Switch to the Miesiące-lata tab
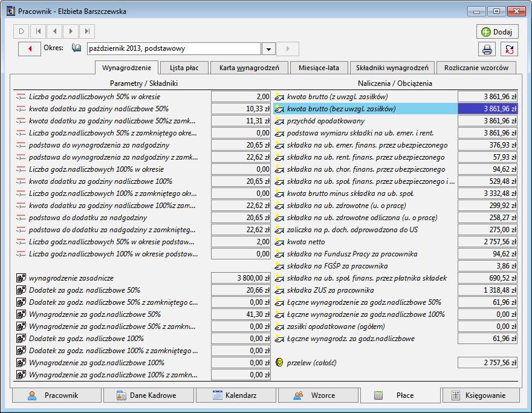This screenshot has height=413, width=532. pos(319,68)
